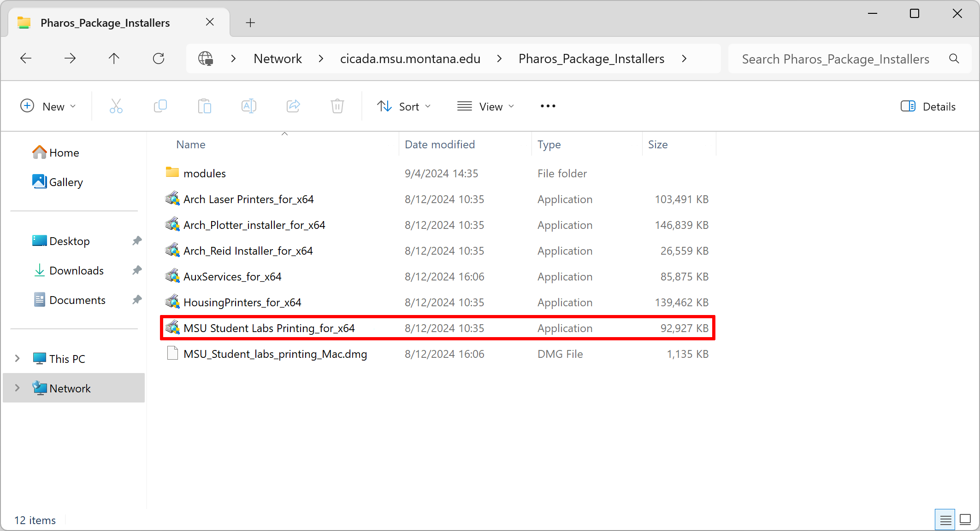Refresh the current folder view

pos(159,58)
